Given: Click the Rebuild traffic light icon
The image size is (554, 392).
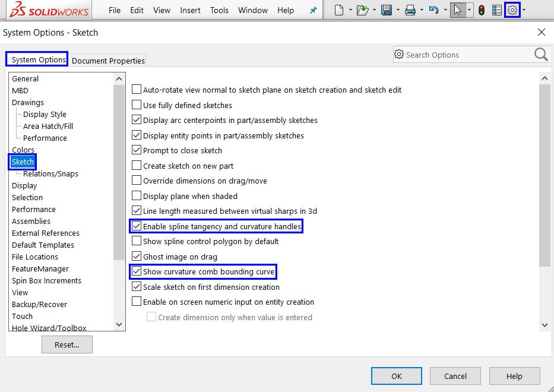Looking at the screenshot, I should coord(482,10).
